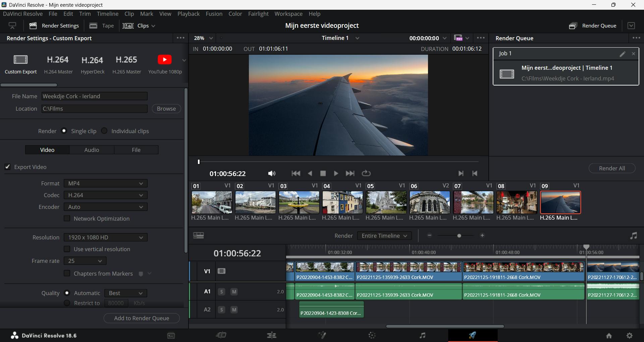Open the Fairlight page icon
The width and height of the screenshot is (644, 342).
point(422,335)
